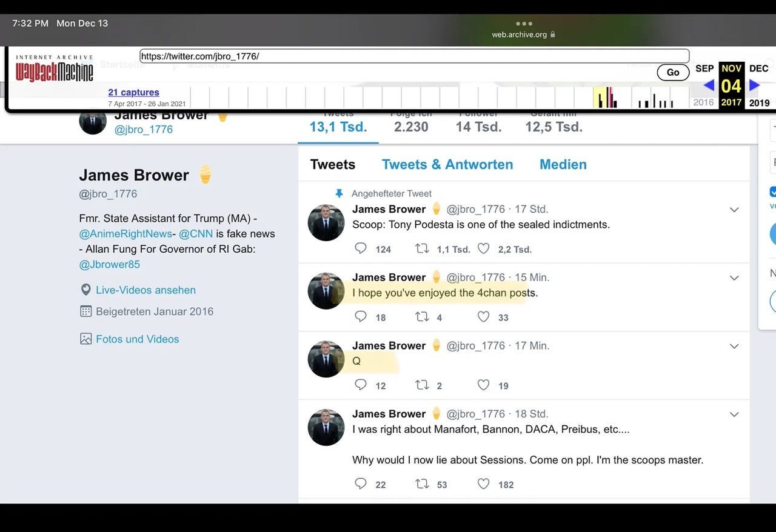Open the 14 Tsd. followers count
Viewport: 776px width, 532px height.
click(478, 126)
